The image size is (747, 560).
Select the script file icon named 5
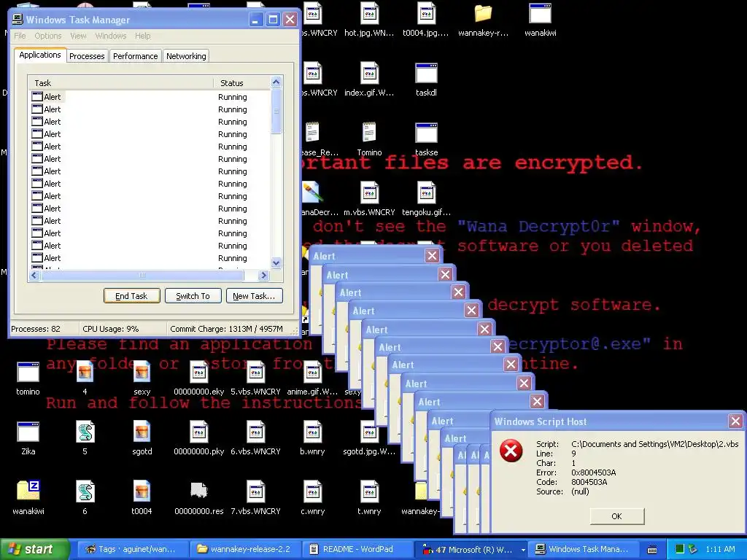[85, 432]
